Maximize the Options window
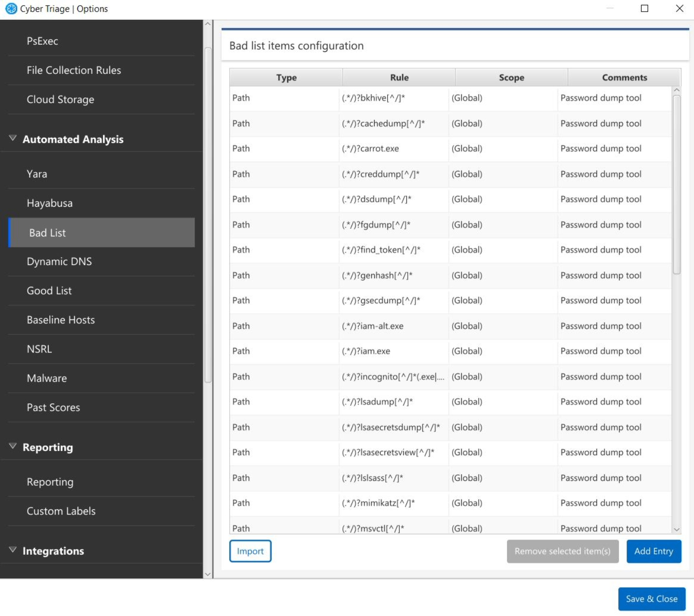 (644, 9)
